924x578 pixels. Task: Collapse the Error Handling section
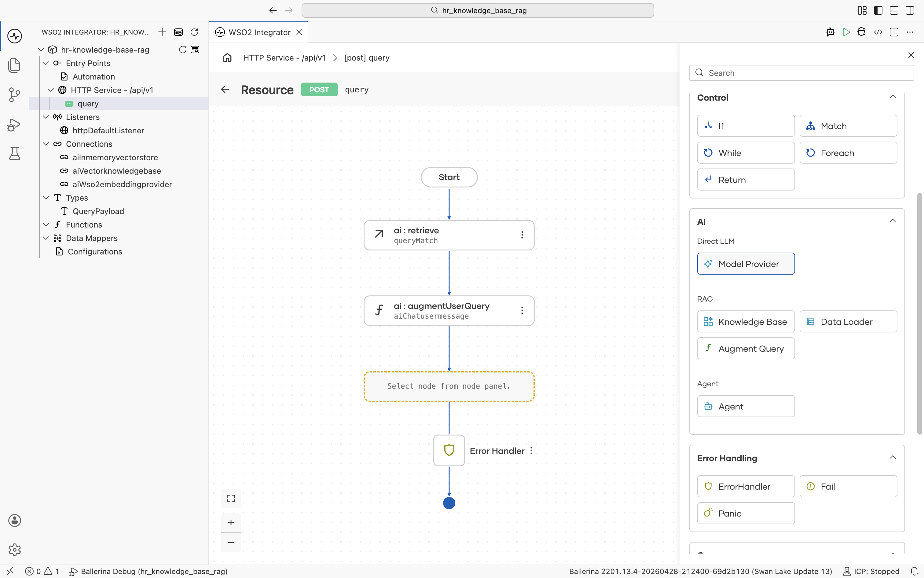tap(893, 458)
